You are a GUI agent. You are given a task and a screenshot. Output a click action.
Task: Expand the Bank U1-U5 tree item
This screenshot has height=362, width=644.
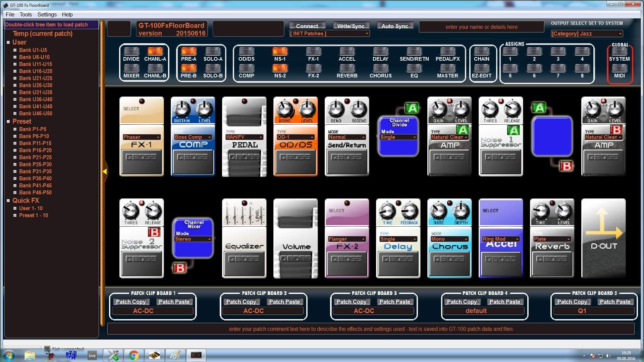[x=15, y=50]
